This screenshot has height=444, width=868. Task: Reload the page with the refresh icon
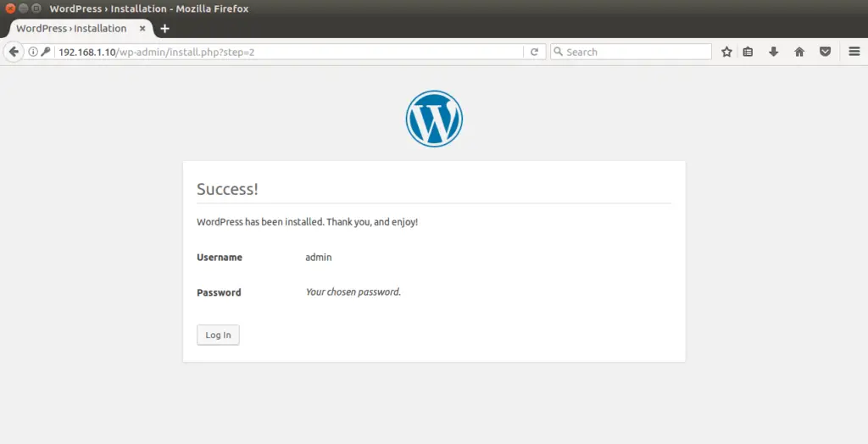point(534,52)
